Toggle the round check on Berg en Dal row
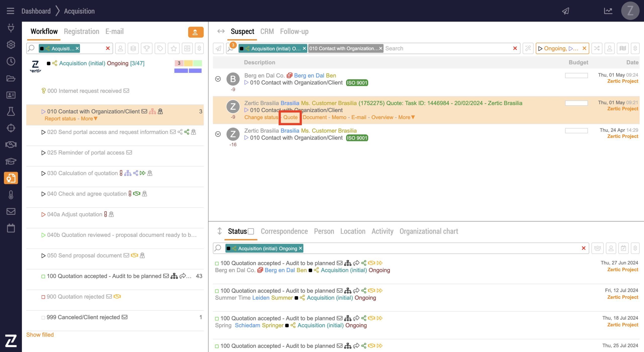Screen dimensions: 644x352 pyautogui.click(x=218, y=79)
